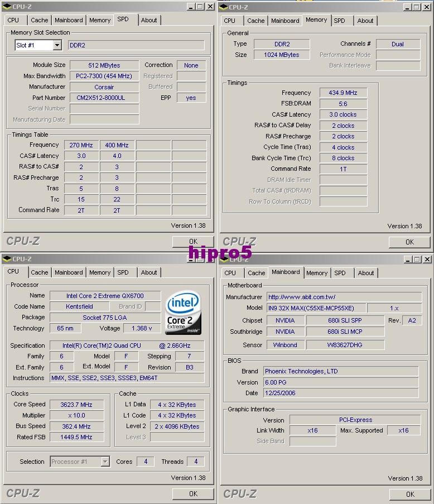Click the W83627DHG sensor field

[x=345, y=345]
